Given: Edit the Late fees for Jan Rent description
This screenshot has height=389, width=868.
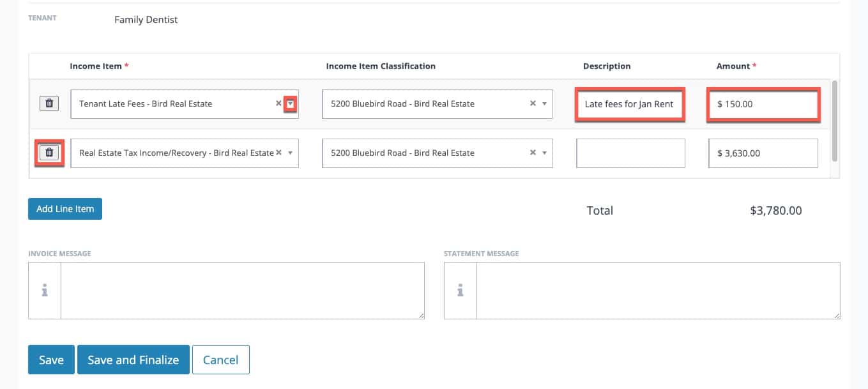Looking at the screenshot, I should 630,104.
